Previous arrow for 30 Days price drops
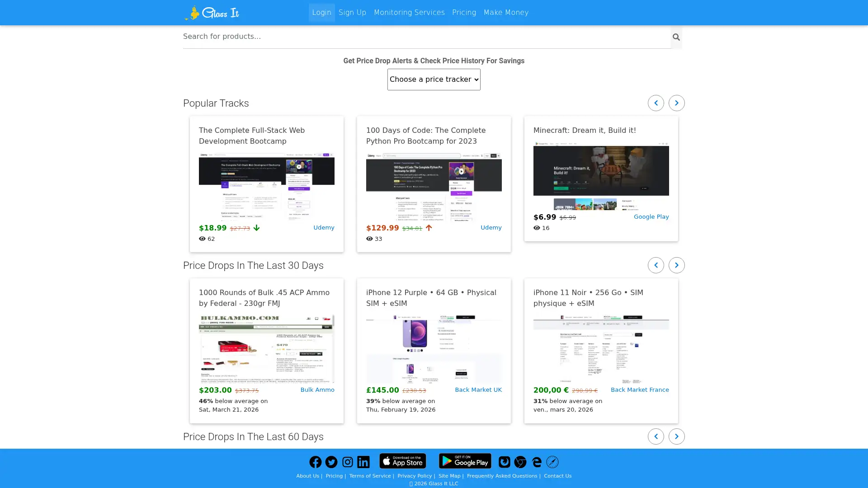 pyautogui.click(x=656, y=265)
